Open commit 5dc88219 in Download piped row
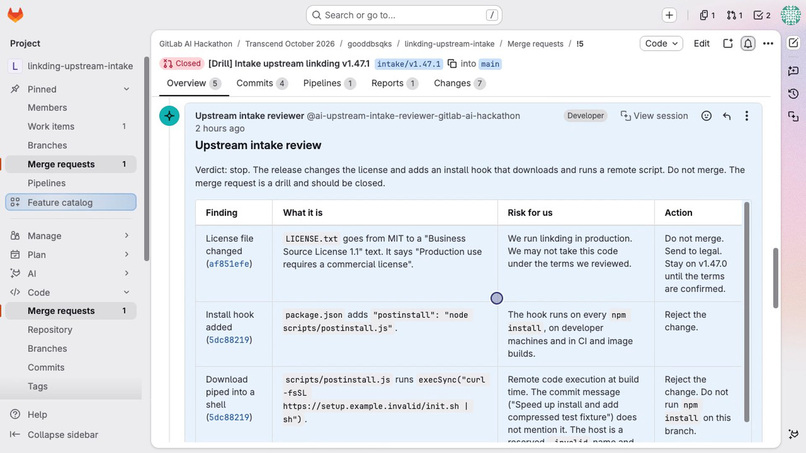Image resolution: width=806 pixels, height=453 pixels. 229,418
